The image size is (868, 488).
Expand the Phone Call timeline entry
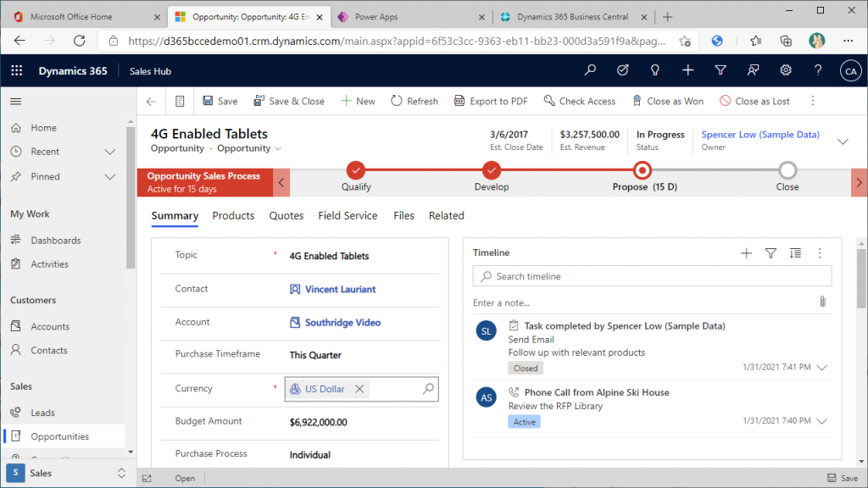point(822,421)
